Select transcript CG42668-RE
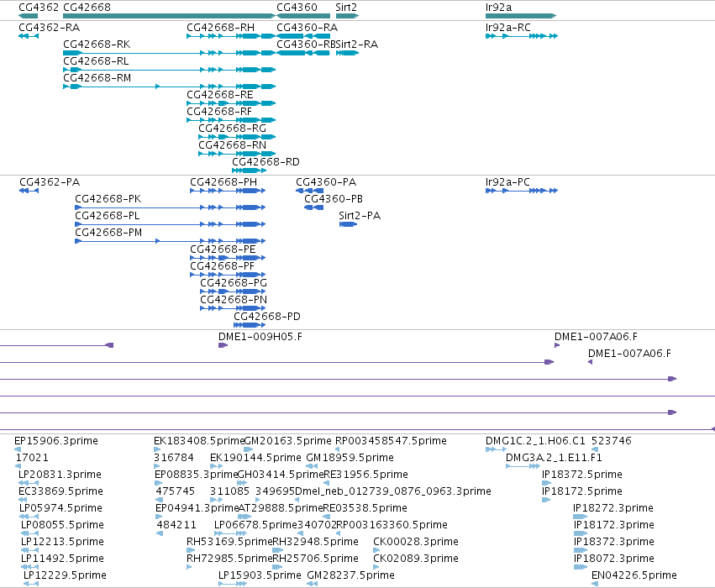Viewport: 715px width, 588px height. pyautogui.click(x=220, y=95)
